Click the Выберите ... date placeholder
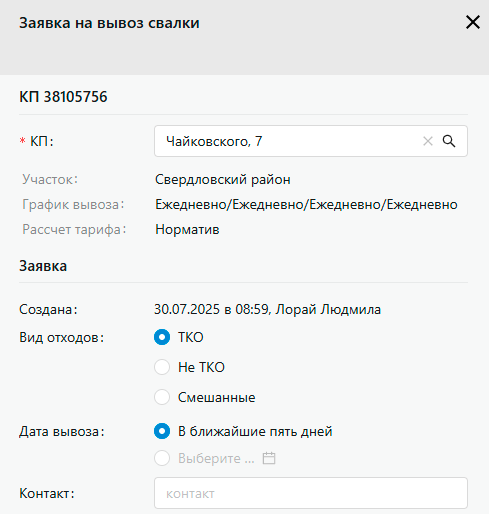Screen dimensions: 489x514 (216, 458)
